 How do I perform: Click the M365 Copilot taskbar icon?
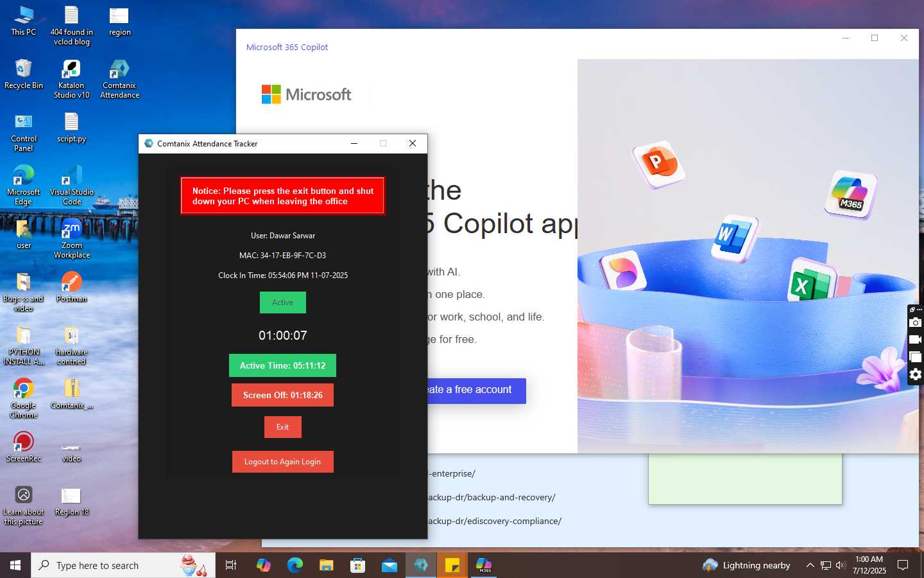tap(484, 565)
